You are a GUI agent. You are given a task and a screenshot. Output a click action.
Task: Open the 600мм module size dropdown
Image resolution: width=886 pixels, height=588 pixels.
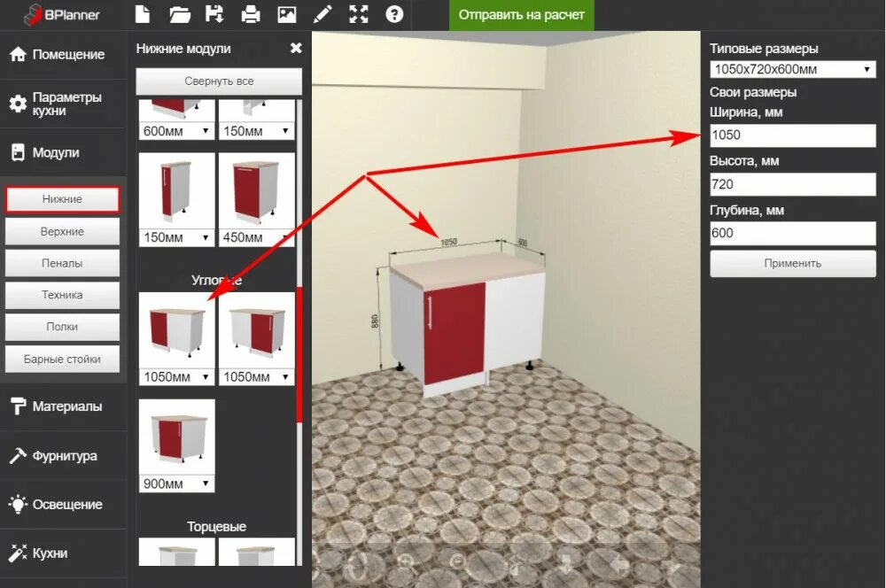click(176, 131)
